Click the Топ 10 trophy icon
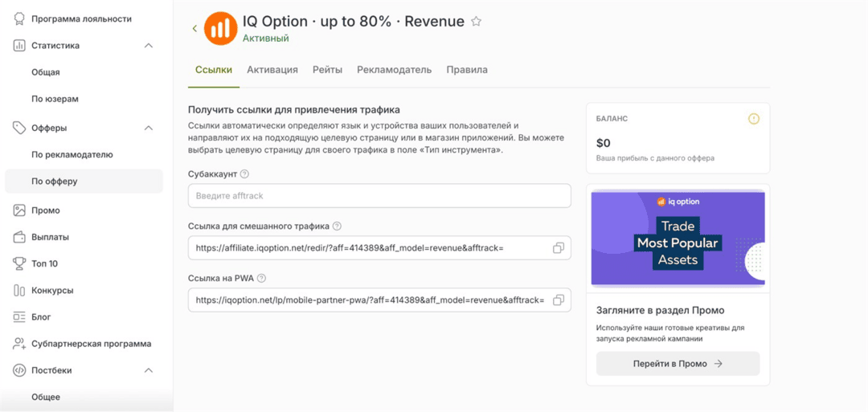The width and height of the screenshot is (868, 412). (19, 263)
